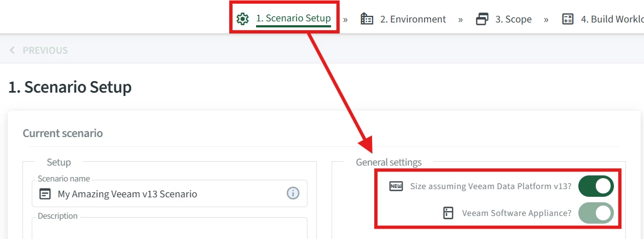Click the Size assuming Veeam Data Platform v13 label

[x=491, y=186]
